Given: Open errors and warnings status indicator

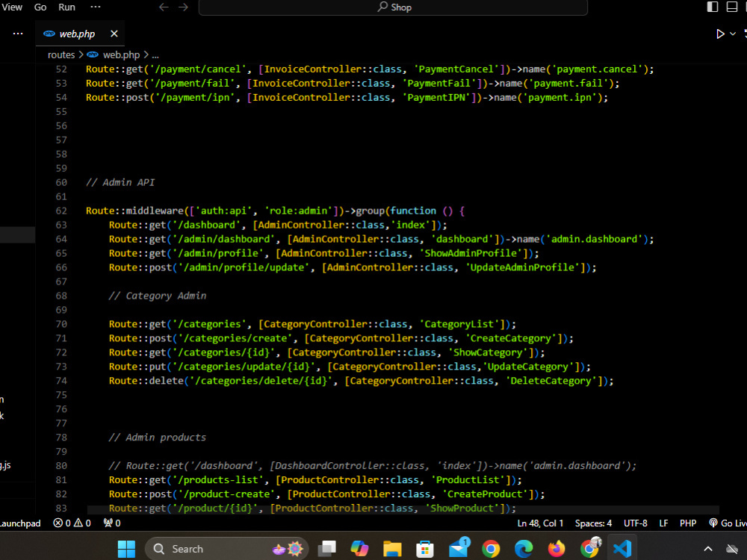Looking at the screenshot, I should coord(72,523).
